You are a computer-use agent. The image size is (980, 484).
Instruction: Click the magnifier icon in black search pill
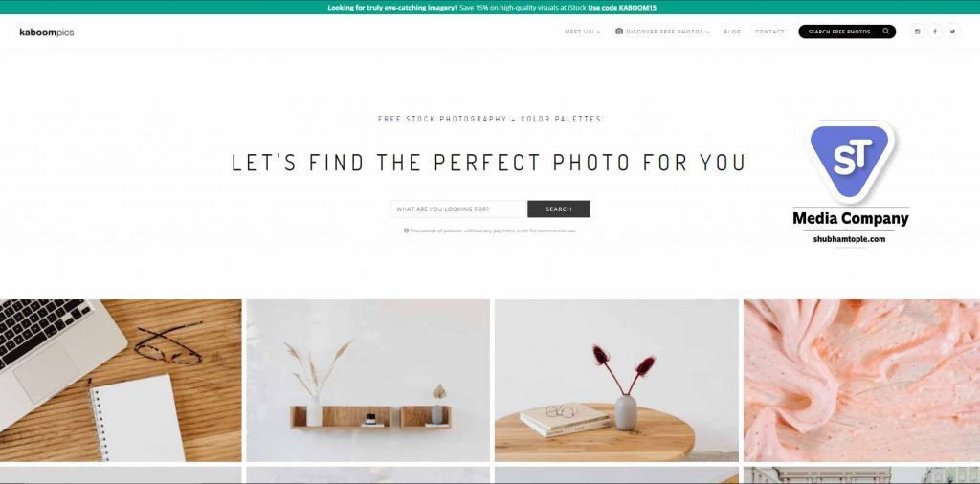[885, 32]
